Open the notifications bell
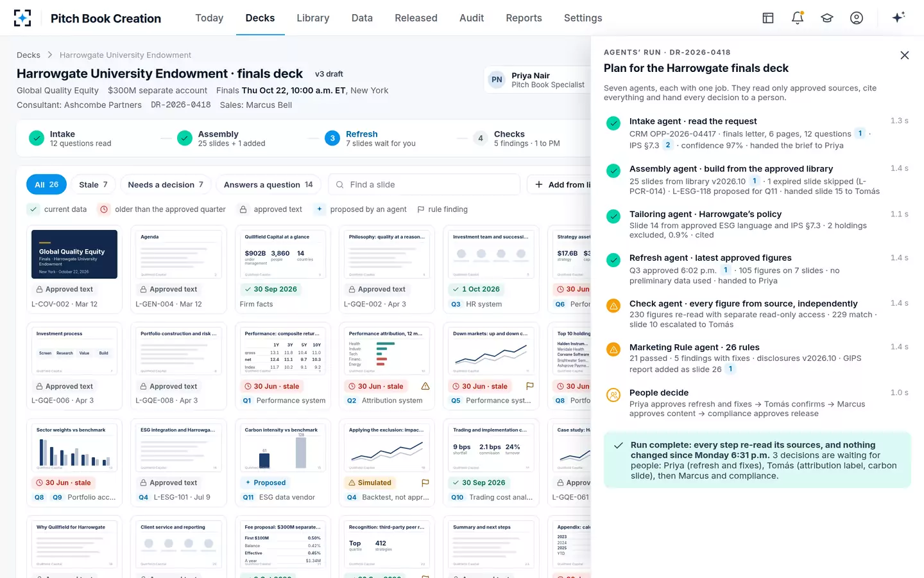This screenshot has width=924, height=578. click(798, 18)
